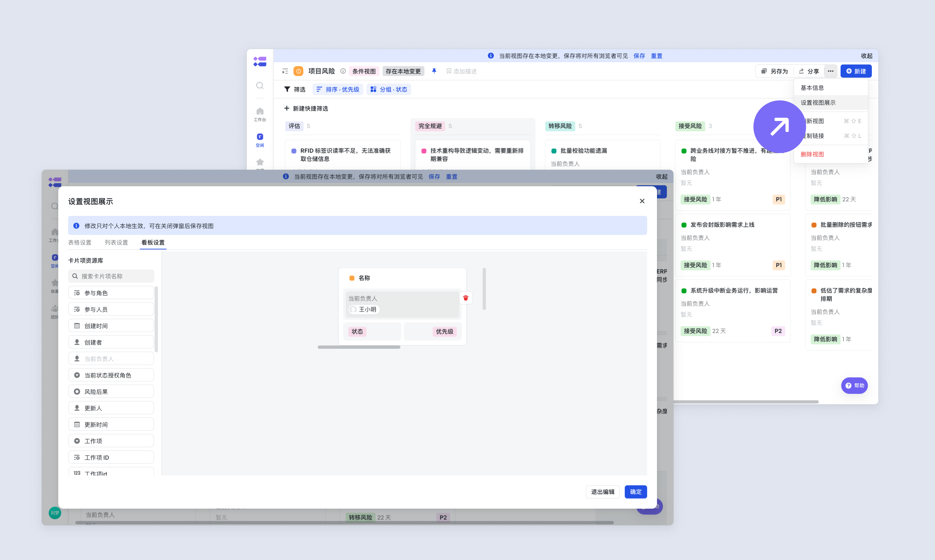Click 收起 in the back window banner
This screenshot has width=935, height=560.
[867, 56]
